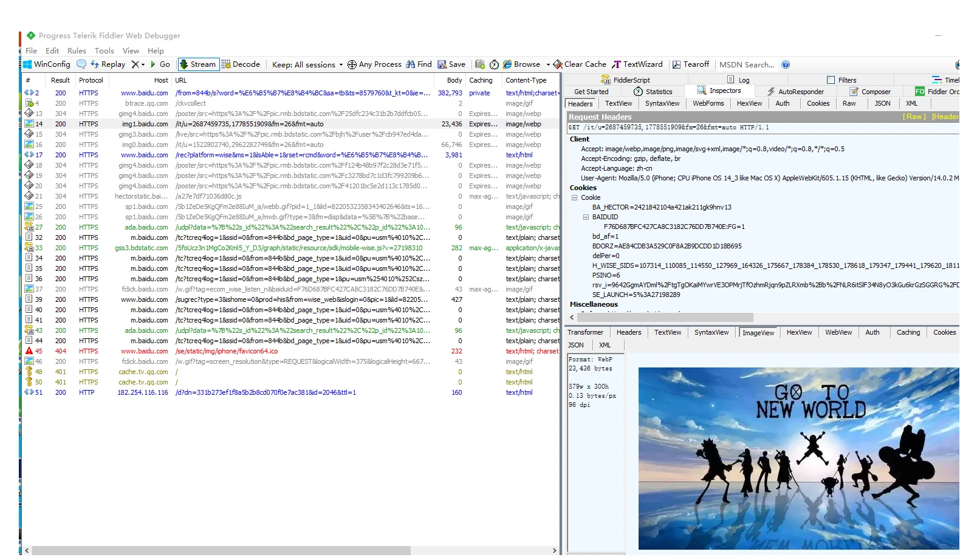Open the Keep: All sessions dropdown

click(307, 64)
